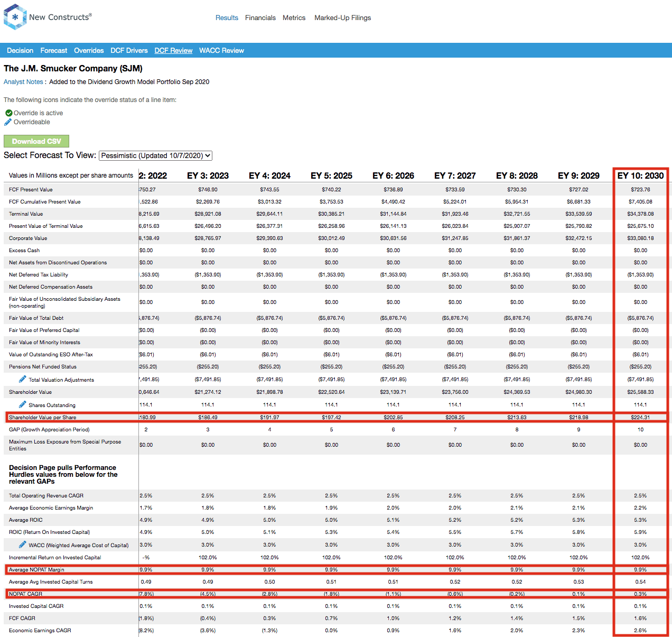Click the 'Fair Value of Total Debt' row label

point(36,318)
